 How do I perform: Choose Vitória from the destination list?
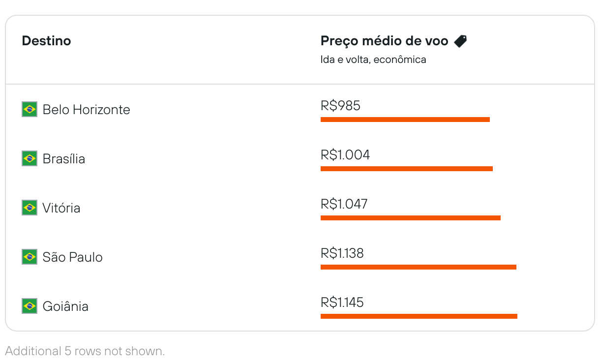61,208
